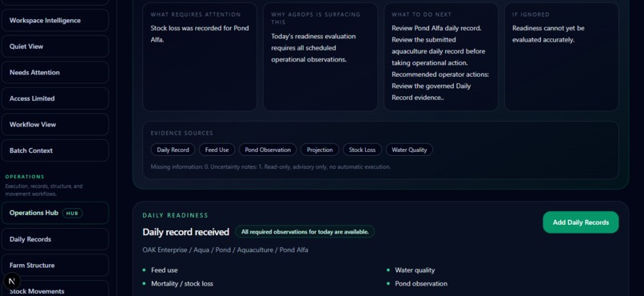Click the 'Pond observation' list item
This screenshot has height=296, width=644.
point(421,284)
